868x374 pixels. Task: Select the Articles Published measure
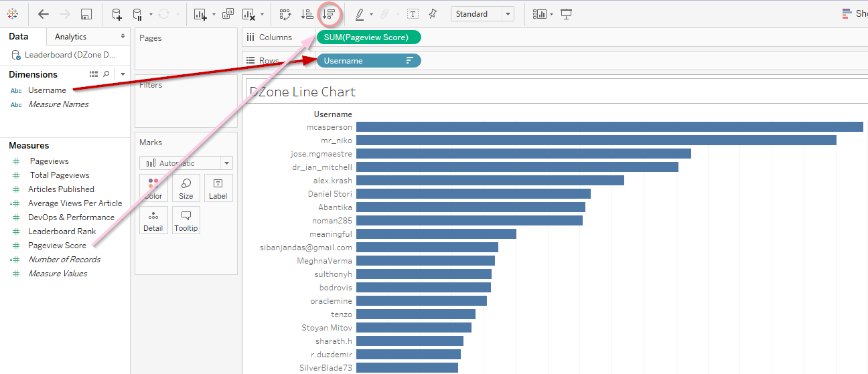(x=61, y=189)
